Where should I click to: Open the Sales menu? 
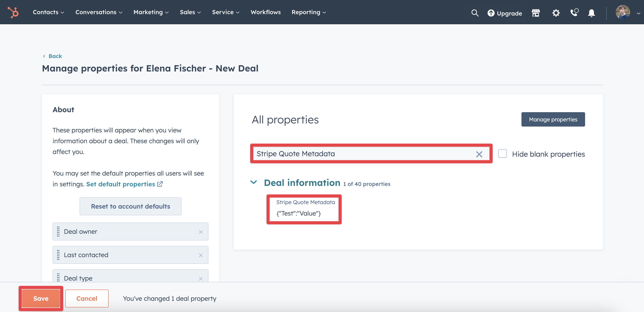pos(190,12)
